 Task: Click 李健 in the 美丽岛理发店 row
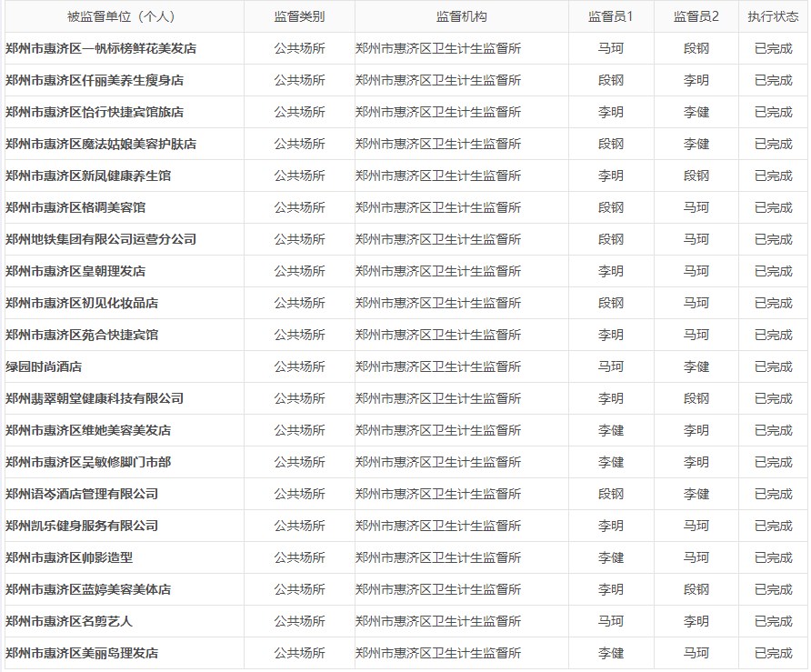[611, 653]
